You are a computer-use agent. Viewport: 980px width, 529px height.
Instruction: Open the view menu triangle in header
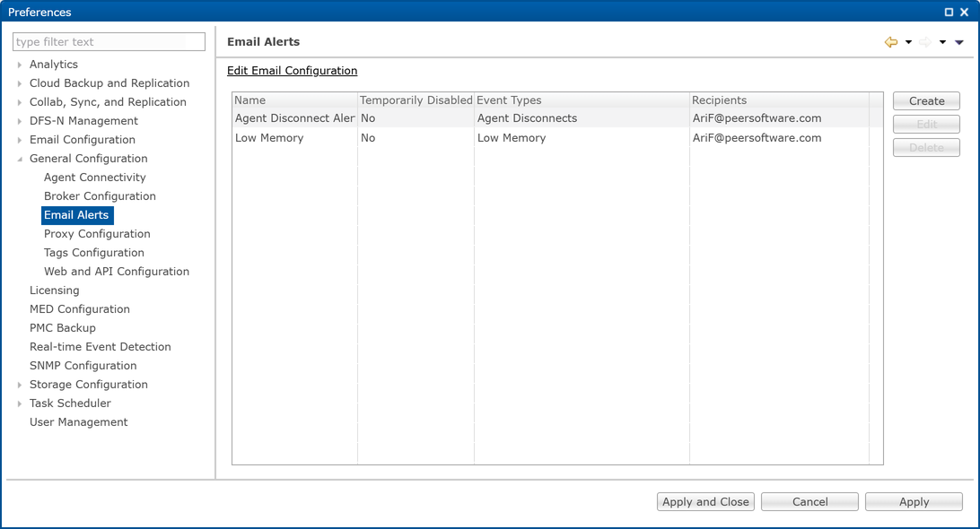tap(959, 42)
